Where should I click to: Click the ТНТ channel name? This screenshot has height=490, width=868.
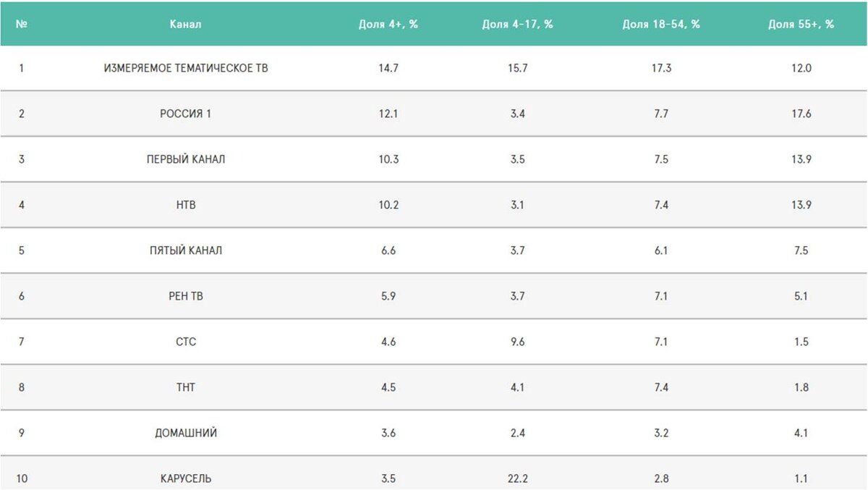tap(186, 387)
